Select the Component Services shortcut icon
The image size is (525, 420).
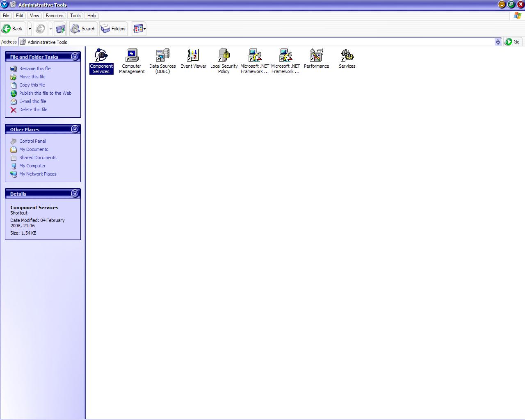tap(101, 55)
